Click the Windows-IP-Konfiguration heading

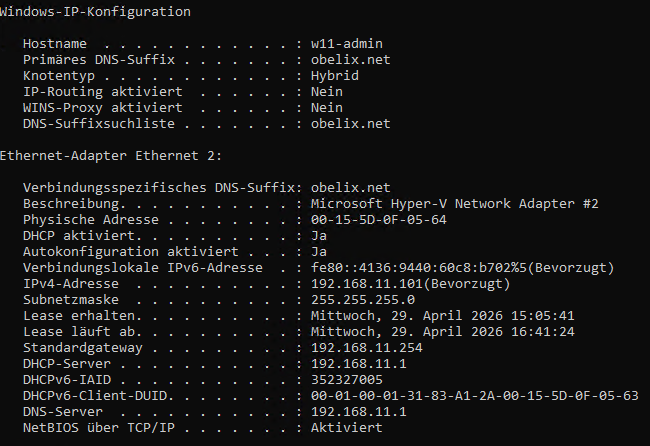[x=95, y=12]
